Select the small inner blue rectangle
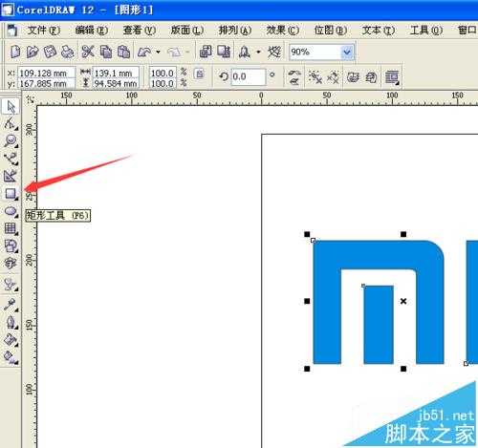 click(379, 325)
